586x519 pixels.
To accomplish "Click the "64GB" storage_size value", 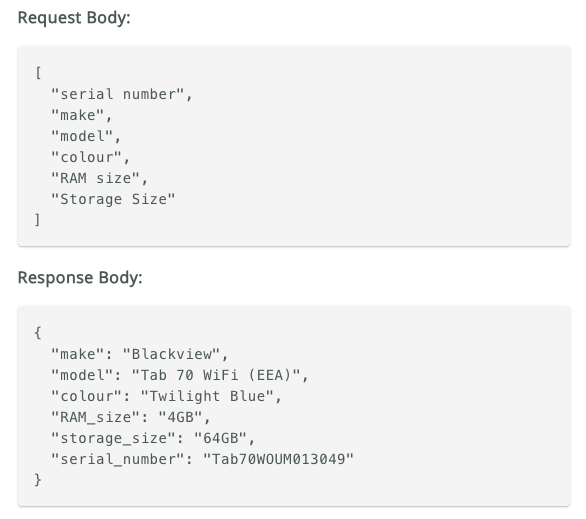I will [220, 438].
